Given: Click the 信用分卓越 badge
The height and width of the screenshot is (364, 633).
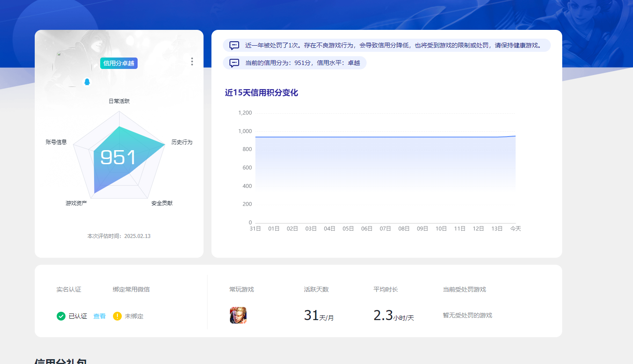Looking at the screenshot, I should (x=119, y=63).
